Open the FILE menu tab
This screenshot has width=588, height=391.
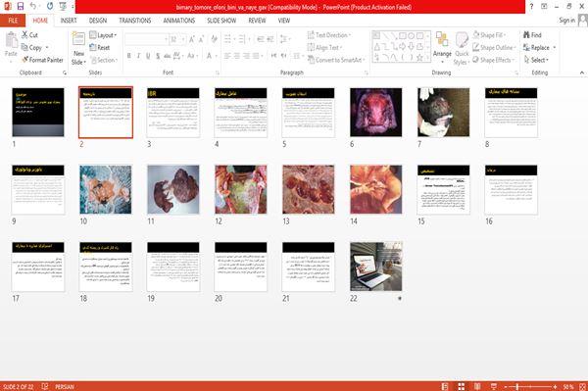[13, 21]
